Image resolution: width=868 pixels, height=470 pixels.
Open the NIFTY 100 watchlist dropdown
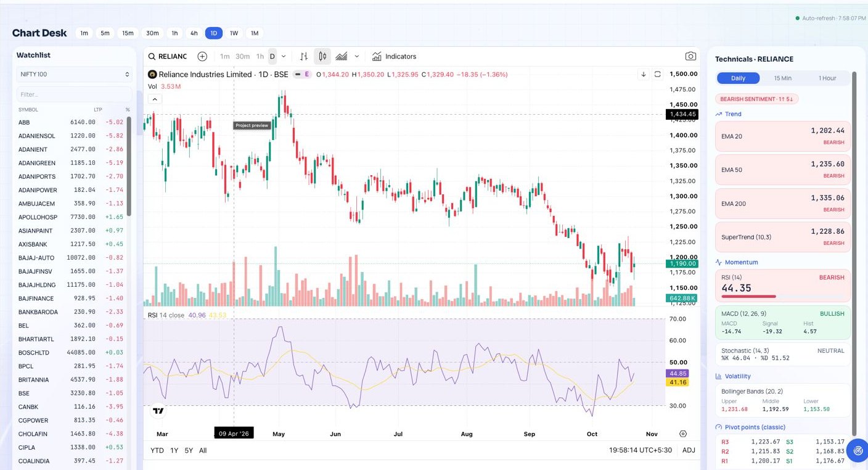pyautogui.click(x=74, y=75)
